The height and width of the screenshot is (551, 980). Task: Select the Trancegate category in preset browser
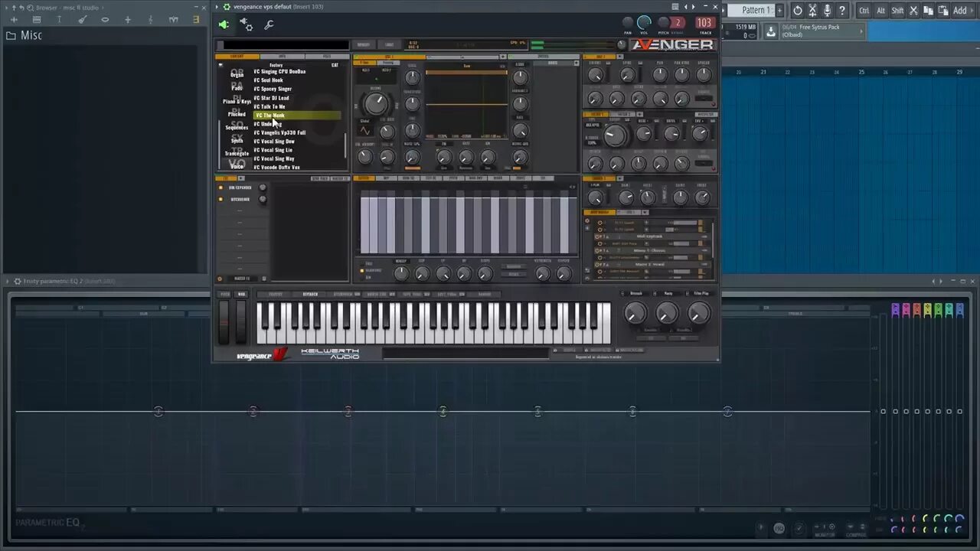click(x=237, y=153)
